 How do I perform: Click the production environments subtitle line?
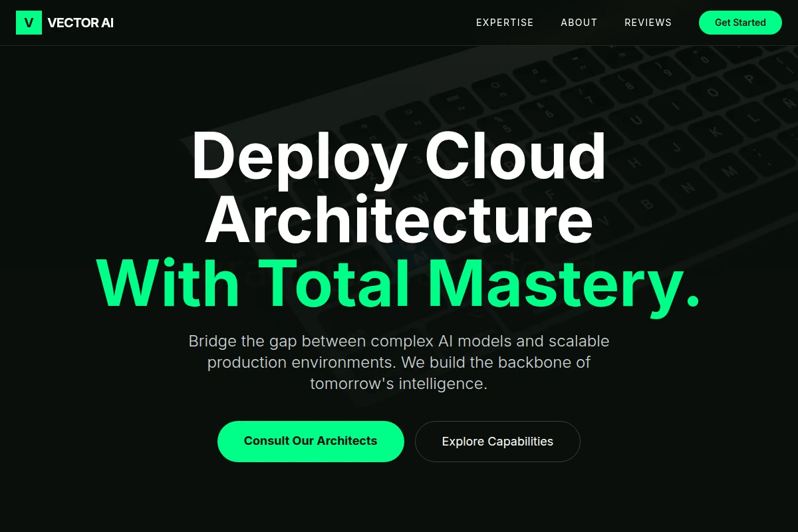pyautogui.click(x=399, y=362)
